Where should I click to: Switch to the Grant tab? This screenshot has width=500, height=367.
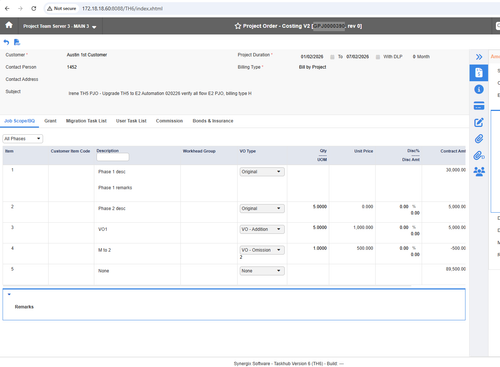point(50,121)
